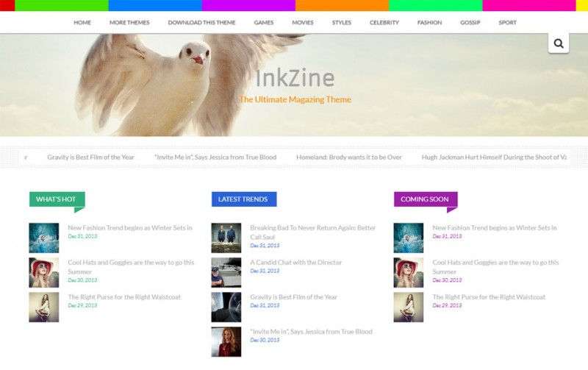Viewport: 588px width, 370px height.
Task: Open More Themes in the navigation bar
Action: [129, 23]
